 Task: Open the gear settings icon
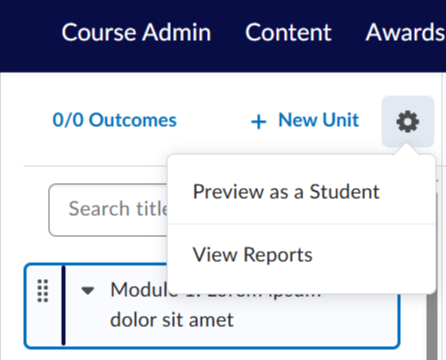pos(408,122)
